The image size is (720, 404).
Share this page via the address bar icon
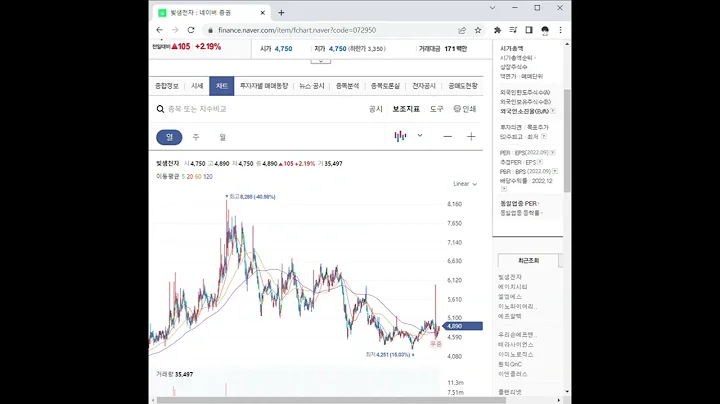(x=462, y=30)
